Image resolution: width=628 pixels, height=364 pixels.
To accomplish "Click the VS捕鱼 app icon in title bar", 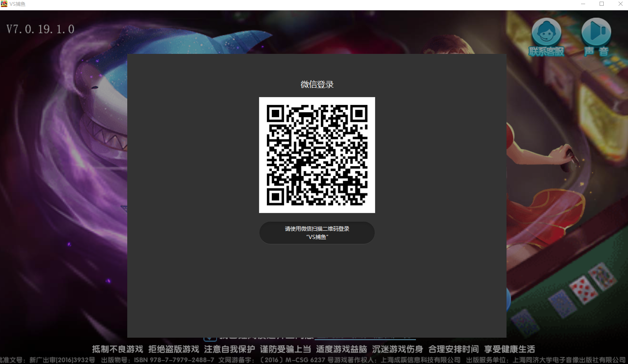I will (x=4, y=4).
